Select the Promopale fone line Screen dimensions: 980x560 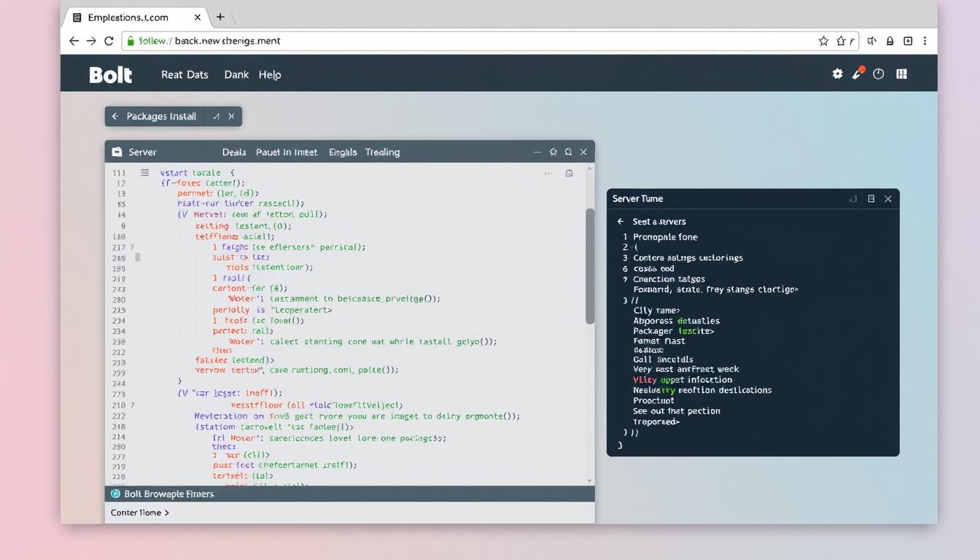coord(665,237)
